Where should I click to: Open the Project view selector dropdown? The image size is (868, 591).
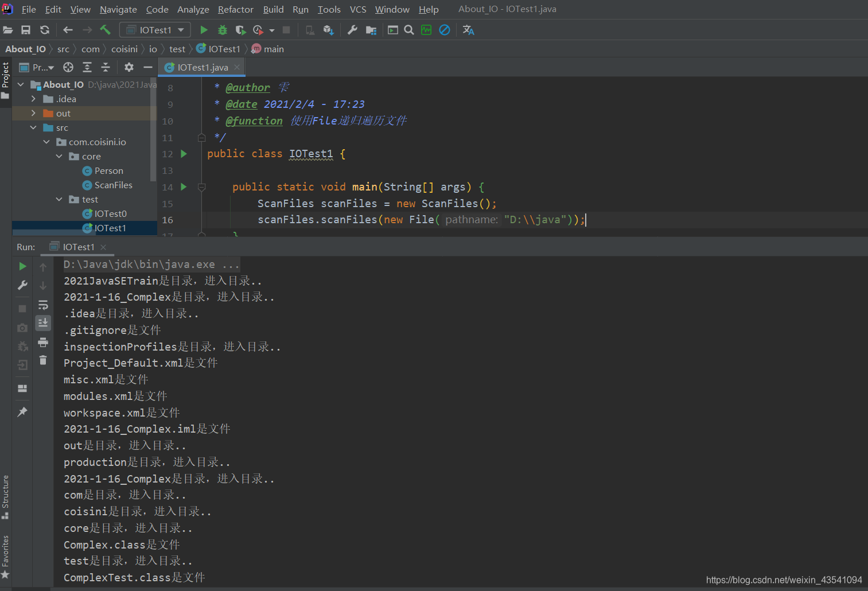coord(37,67)
